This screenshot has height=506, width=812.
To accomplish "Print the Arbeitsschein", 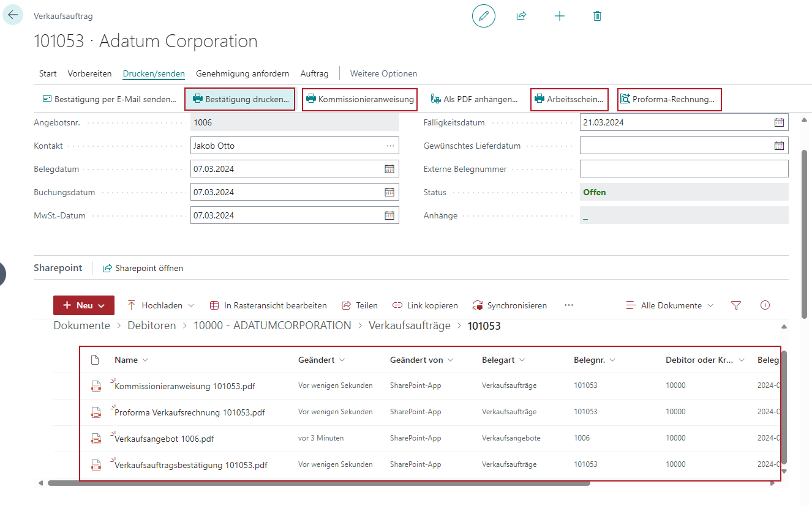I will (x=570, y=99).
